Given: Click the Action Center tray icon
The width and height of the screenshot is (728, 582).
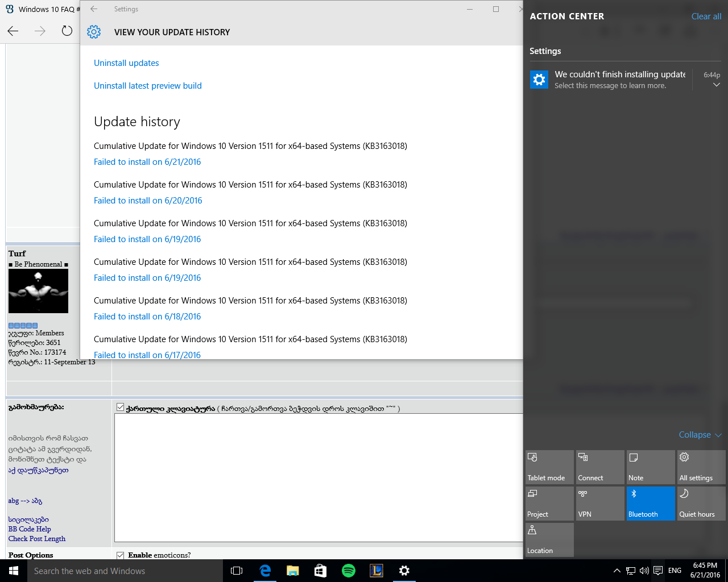Looking at the screenshot, I should tap(658, 571).
